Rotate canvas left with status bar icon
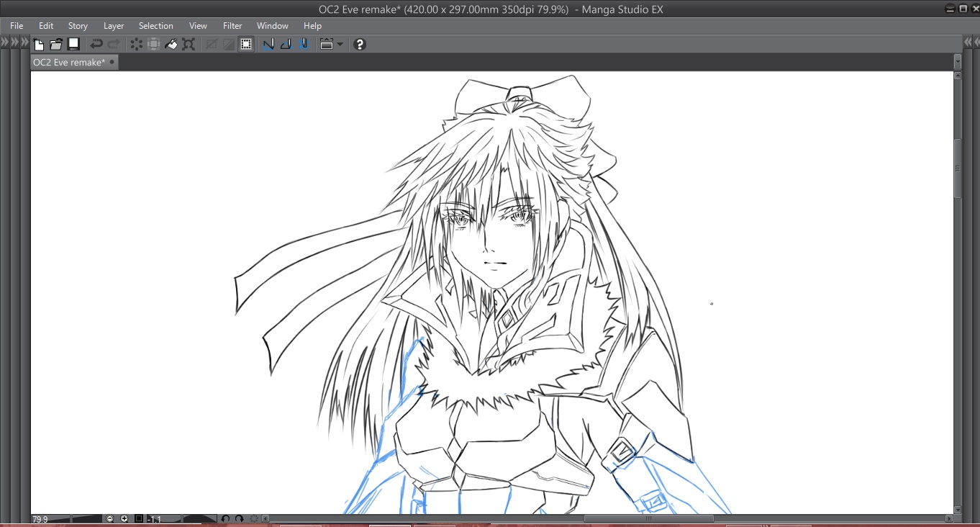The height and width of the screenshot is (527, 980). 225,518
